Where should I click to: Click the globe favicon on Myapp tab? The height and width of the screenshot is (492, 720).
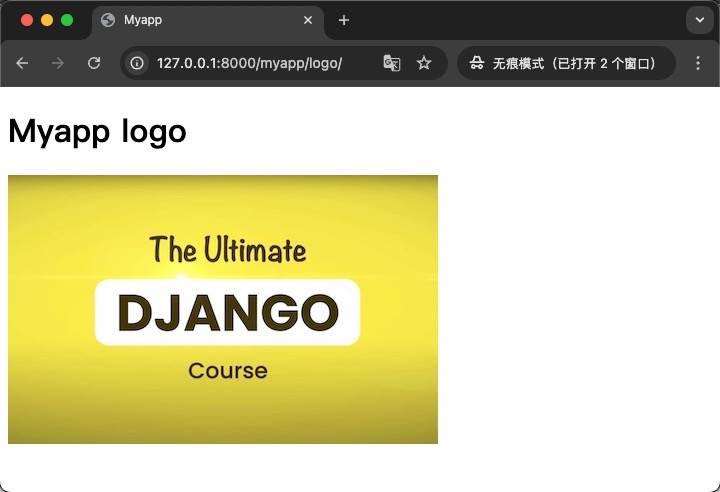[108, 20]
